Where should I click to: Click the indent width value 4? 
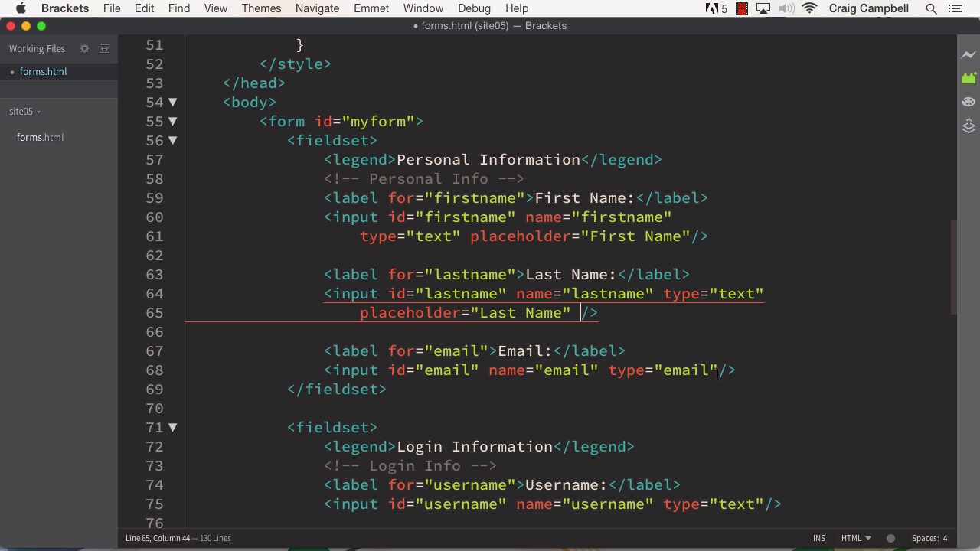tap(945, 538)
